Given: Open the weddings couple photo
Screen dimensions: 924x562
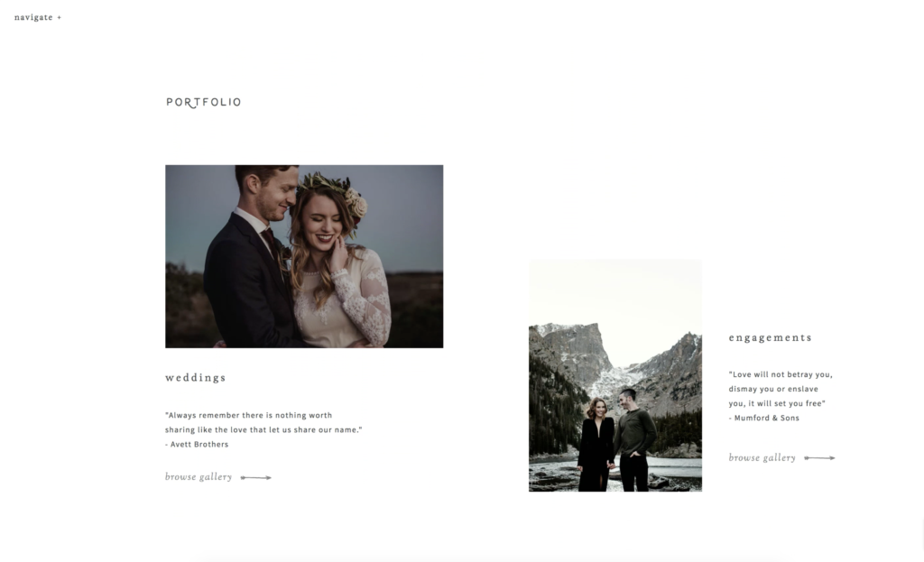Looking at the screenshot, I should (x=304, y=256).
